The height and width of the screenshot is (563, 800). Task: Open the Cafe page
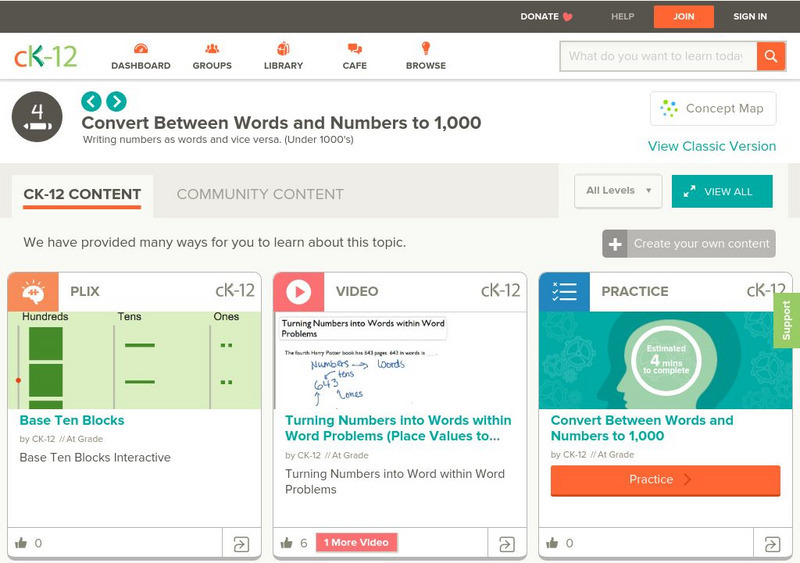(355, 56)
